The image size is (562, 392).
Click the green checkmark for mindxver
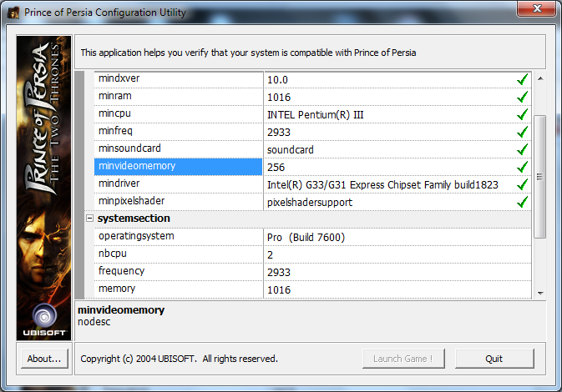click(x=522, y=79)
